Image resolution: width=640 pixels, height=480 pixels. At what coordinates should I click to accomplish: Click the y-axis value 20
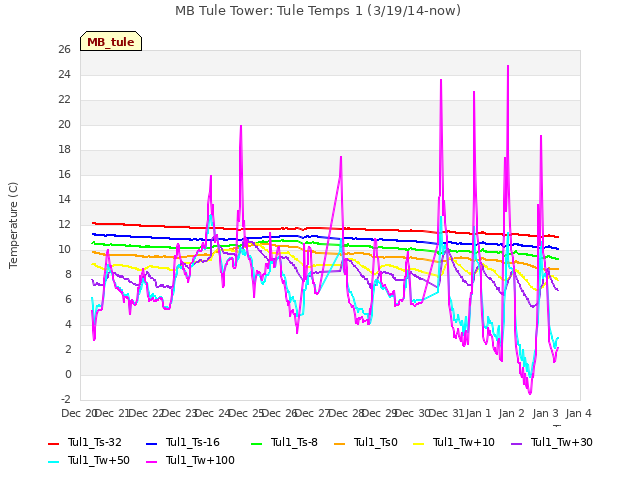click(x=64, y=124)
